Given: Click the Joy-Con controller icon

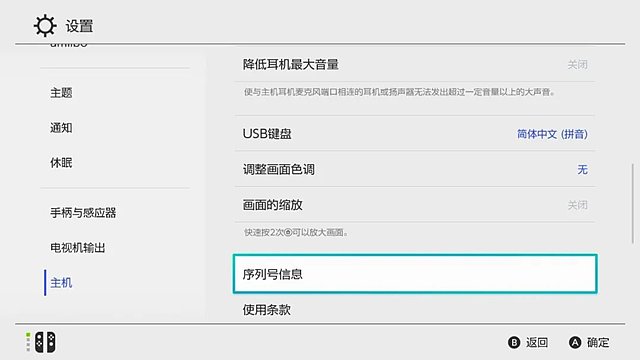Looking at the screenshot, I should click(x=45, y=342).
